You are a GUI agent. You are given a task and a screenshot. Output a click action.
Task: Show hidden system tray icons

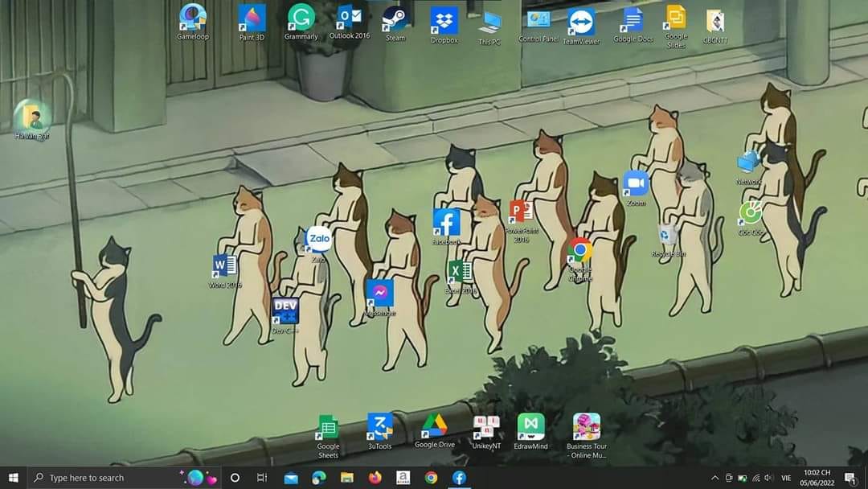tap(714, 478)
